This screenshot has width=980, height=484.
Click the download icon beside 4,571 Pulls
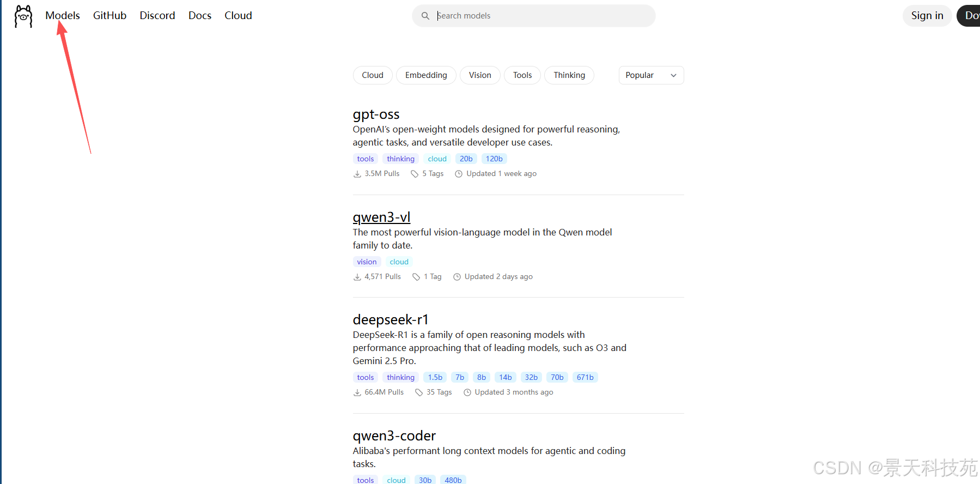[357, 277]
